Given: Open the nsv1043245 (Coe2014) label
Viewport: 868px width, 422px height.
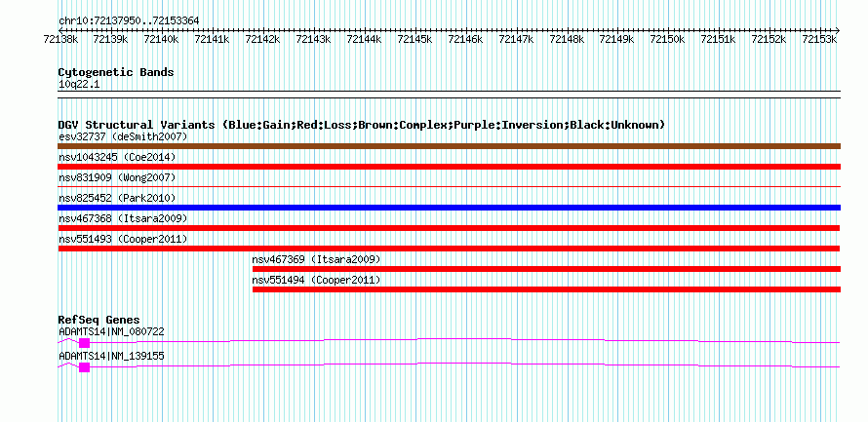Looking at the screenshot, I should pos(117,157).
